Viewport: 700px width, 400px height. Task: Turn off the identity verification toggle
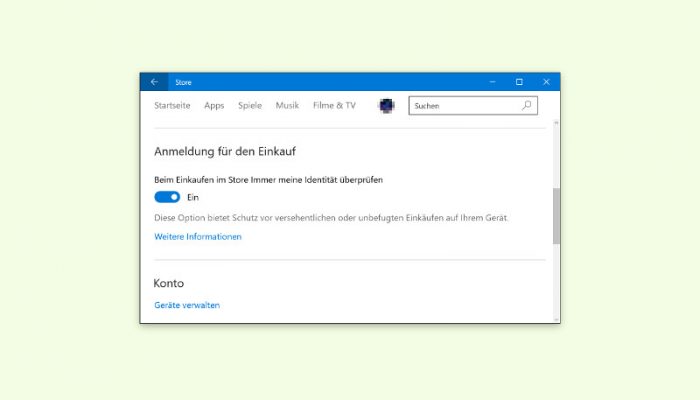click(x=167, y=197)
